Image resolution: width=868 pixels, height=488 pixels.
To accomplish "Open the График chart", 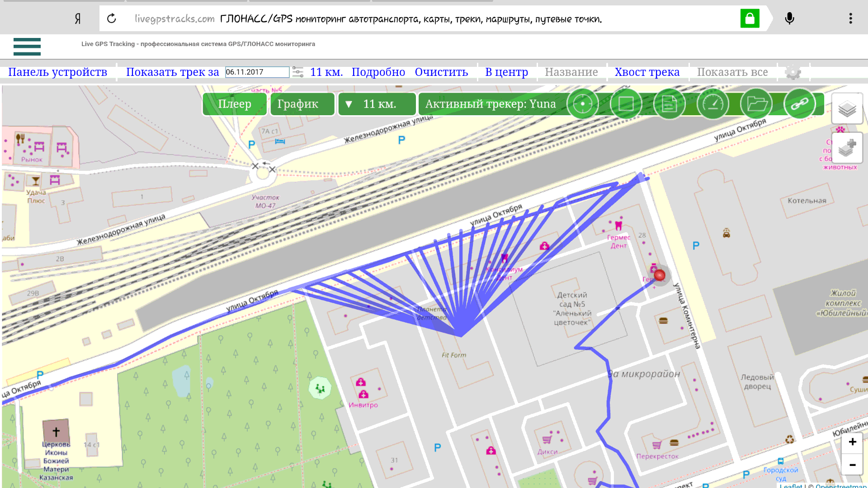I will 302,104.
